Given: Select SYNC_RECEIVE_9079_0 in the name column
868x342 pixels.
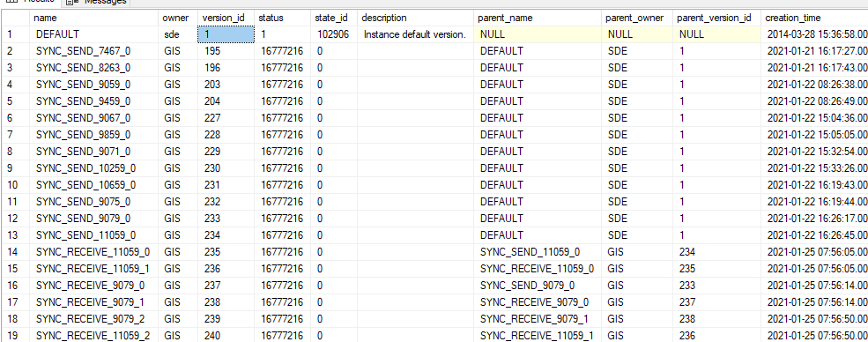Looking at the screenshot, I should 93,285.
